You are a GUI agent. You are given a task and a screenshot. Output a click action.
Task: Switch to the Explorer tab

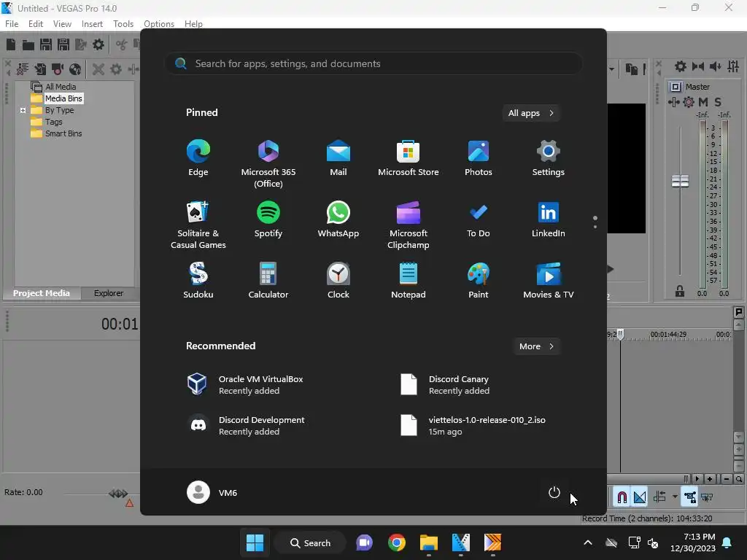click(x=109, y=293)
